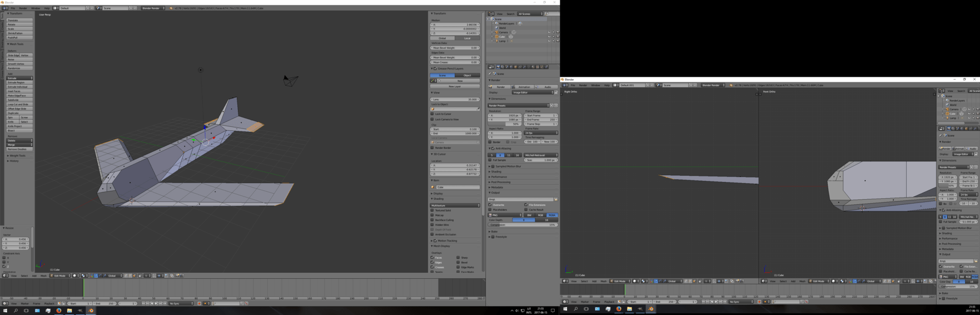Click the timeline editor type icon
The width and height of the screenshot is (980, 315).
pos(5,303)
